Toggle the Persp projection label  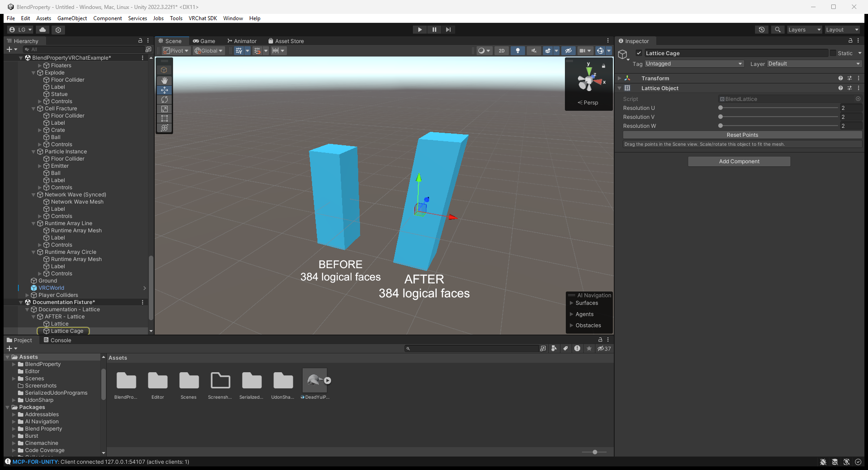[x=588, y=103]
